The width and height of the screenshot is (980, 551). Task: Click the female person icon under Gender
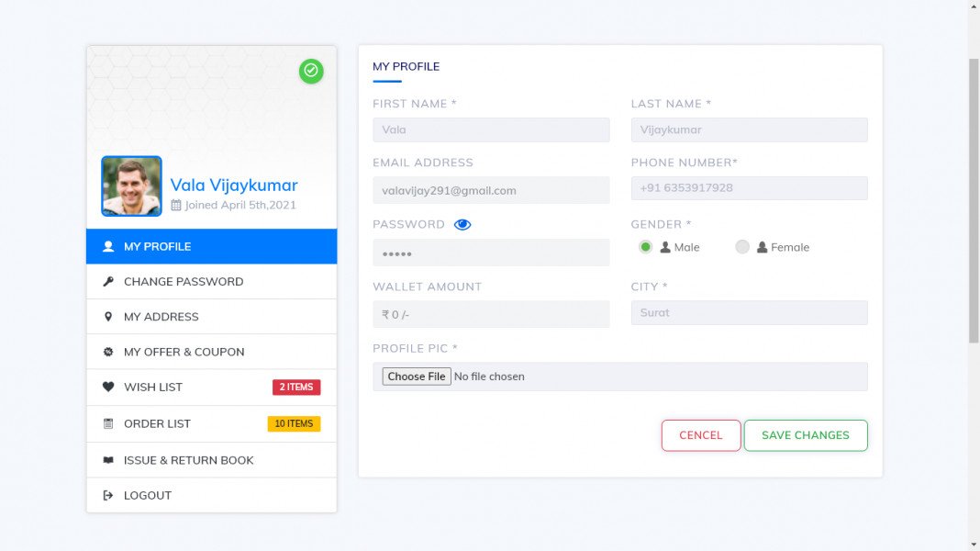point(762,247)
